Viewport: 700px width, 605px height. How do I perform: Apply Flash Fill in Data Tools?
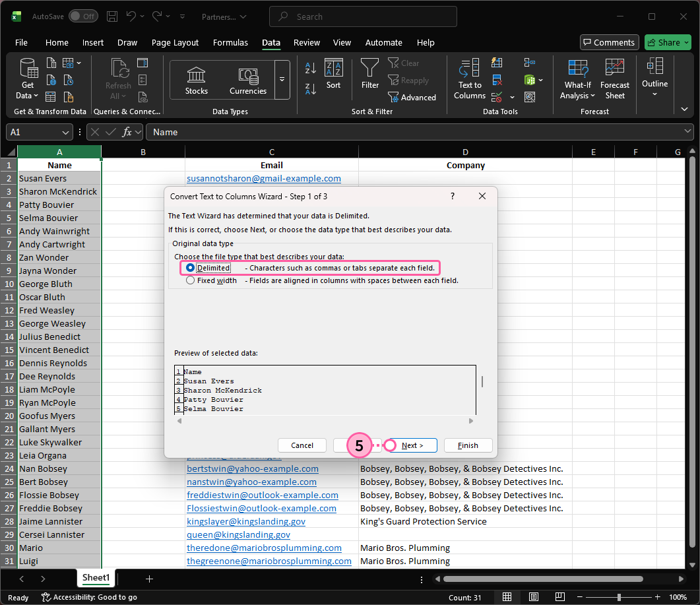pos(497,63)
